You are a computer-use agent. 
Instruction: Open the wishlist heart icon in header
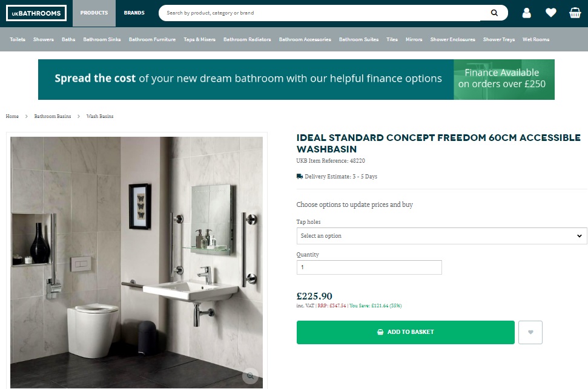coord(550,13)
